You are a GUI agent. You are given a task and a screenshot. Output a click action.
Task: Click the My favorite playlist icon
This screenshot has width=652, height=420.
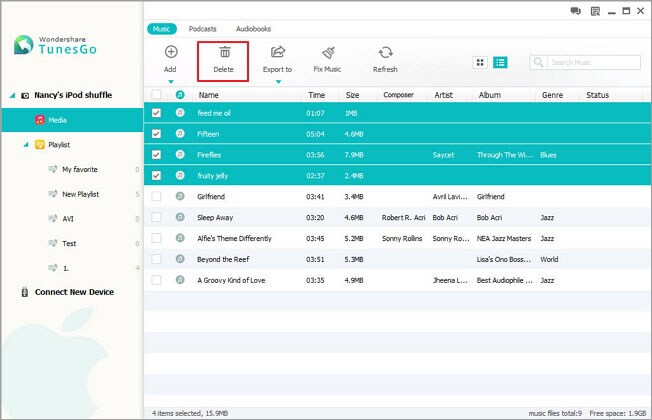(x=53, y=169)
